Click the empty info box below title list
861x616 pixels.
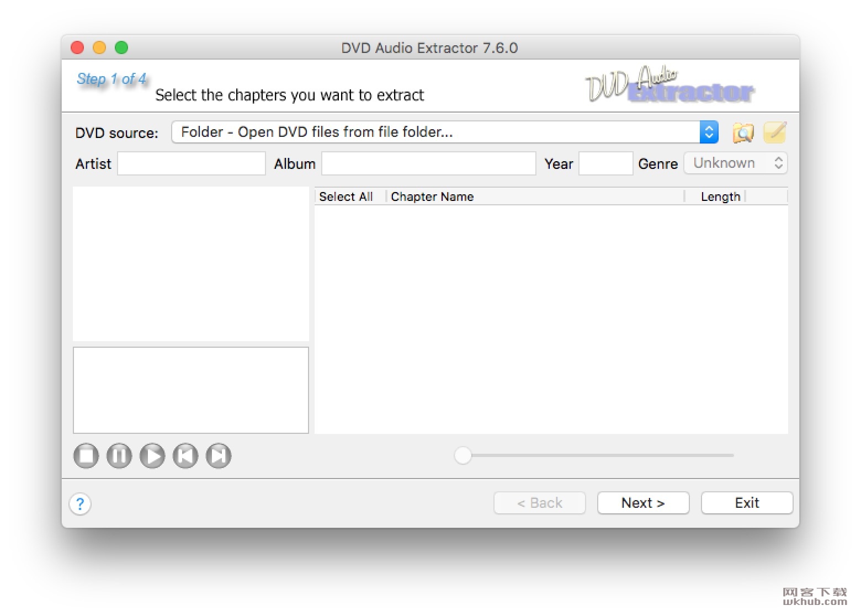pyautogui.click(x=191, y=390)
